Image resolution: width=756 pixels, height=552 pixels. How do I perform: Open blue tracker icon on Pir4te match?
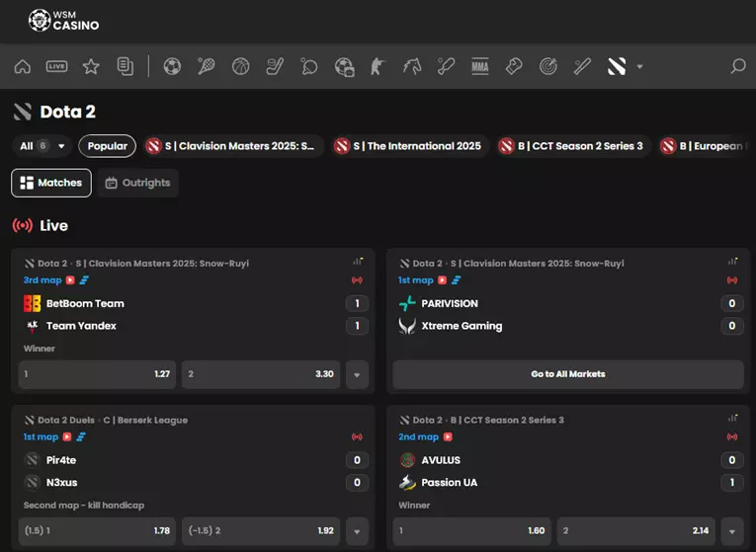(81, 436)
